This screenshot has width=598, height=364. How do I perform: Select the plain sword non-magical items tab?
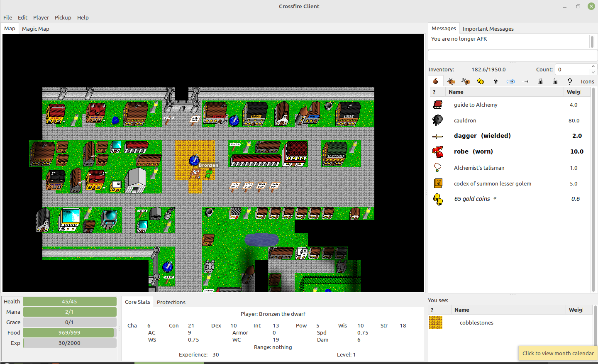click(x=525, y=81)
